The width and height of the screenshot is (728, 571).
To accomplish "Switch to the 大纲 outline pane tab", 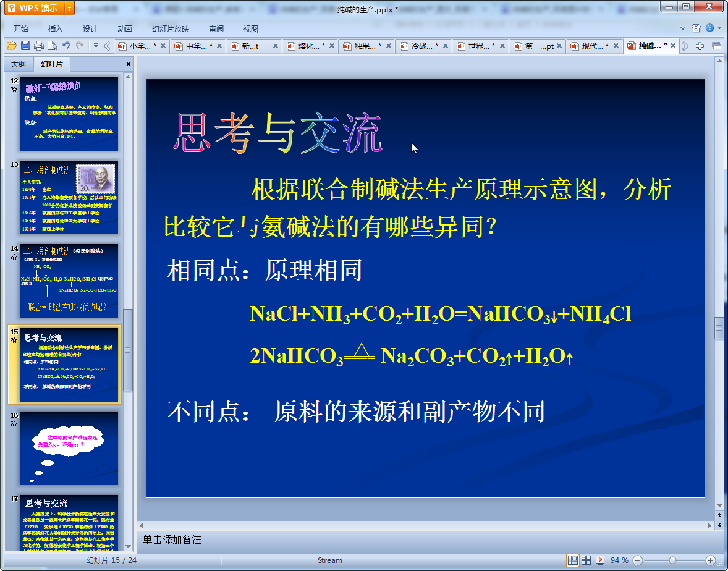I will (x=19, y=64).
